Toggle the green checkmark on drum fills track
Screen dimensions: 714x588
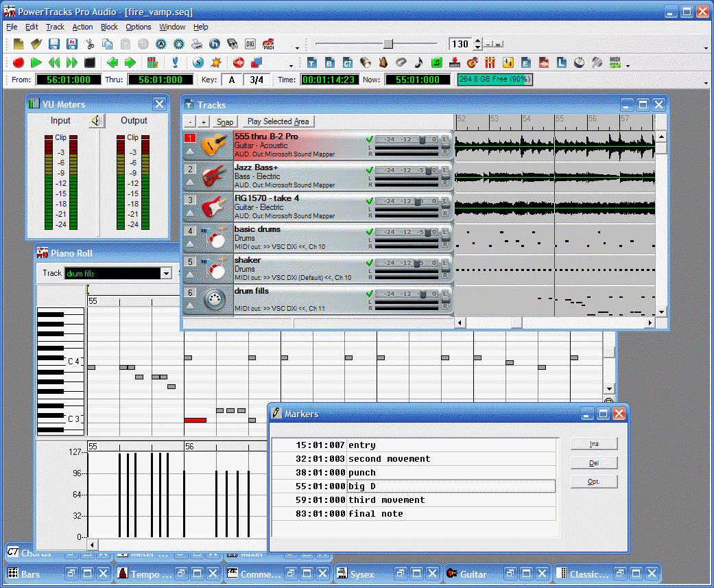point(369,294)
